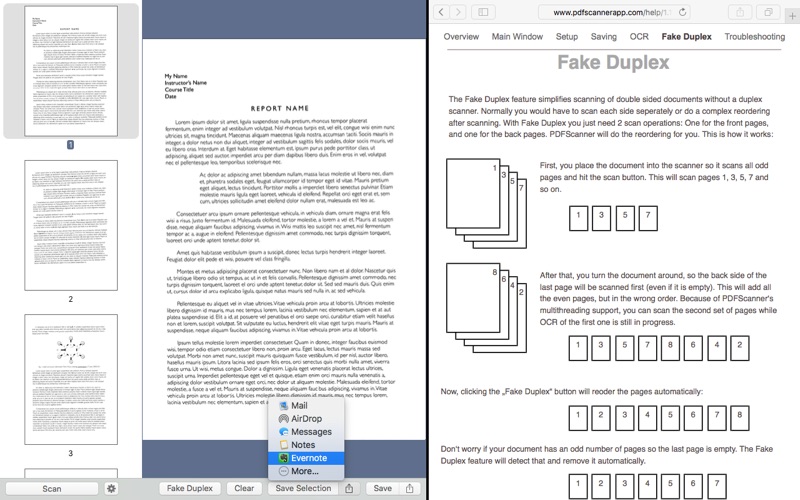The width and height of the screenshot is (800, 500).
Task: Choose More... in share menu
Action: (304, 470)
